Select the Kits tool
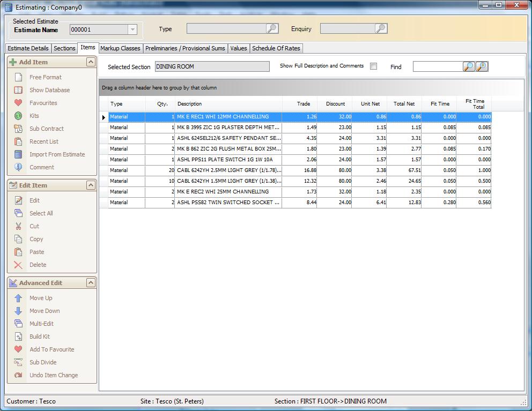This screenshot has width=532, height=411. (x=17, y=116)
